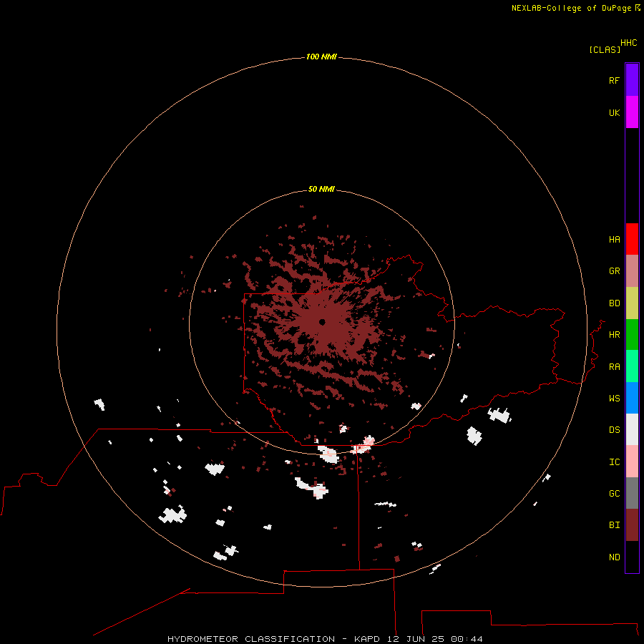Screen dimensions: 644x644
Task: Click the GC gray legend swatch
Action: (x=632, y=493)
